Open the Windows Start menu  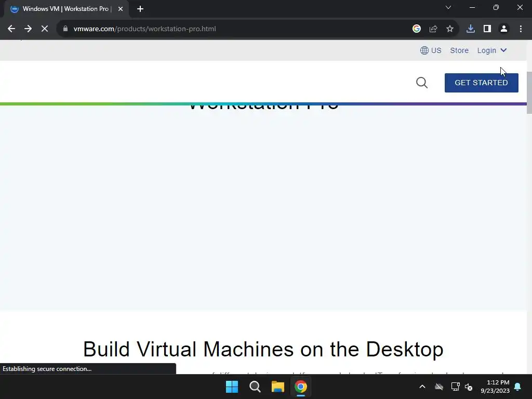point(232,387)
